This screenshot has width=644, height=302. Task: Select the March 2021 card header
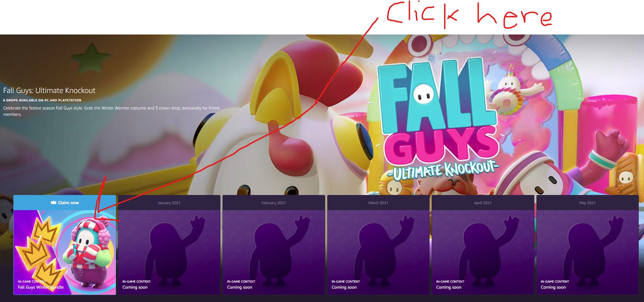[378, 203]
